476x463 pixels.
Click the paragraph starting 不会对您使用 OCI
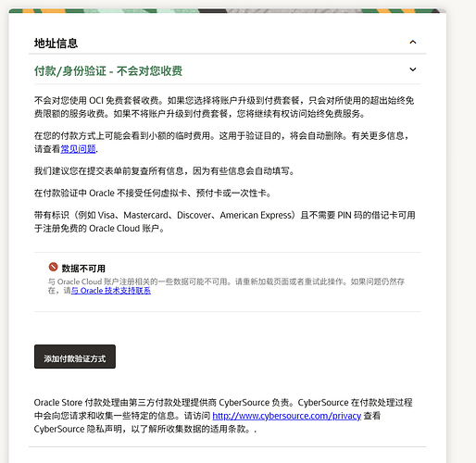(224, 107)
